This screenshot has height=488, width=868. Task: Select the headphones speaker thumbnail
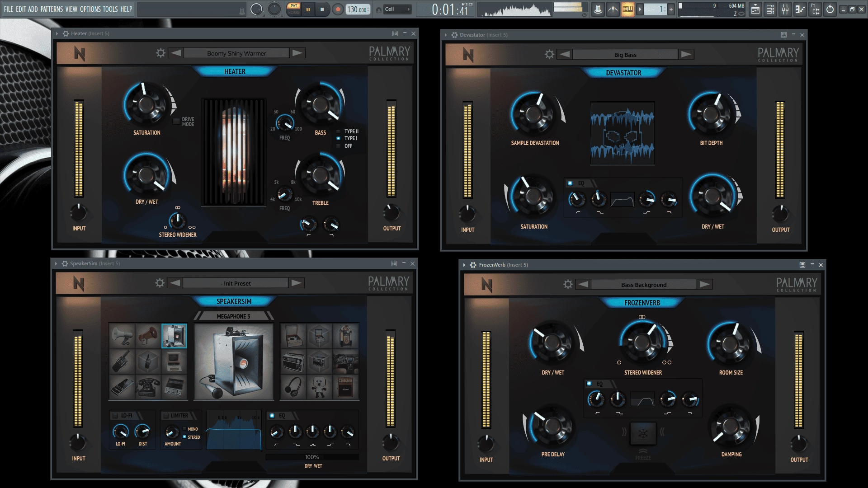click(293, 387)
